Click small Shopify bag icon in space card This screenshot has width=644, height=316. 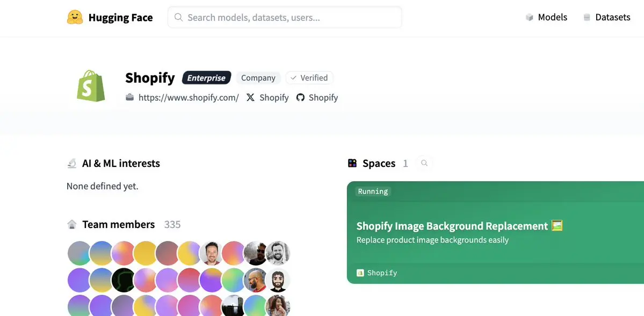tap(360, 273)
